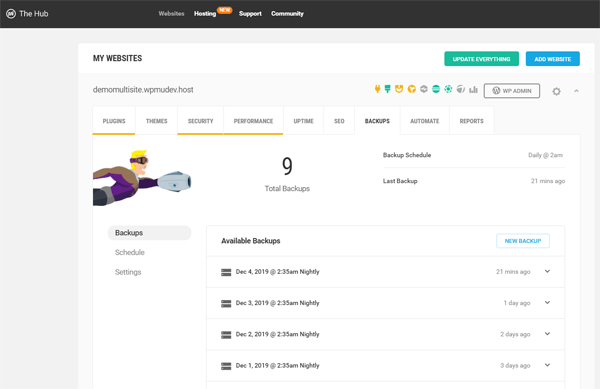Switch to the Automate tab
The height and width of the screenshot is (389, 600).
425,121
